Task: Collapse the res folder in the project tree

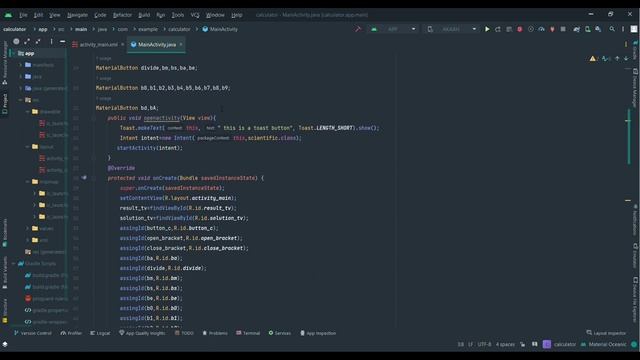Action: 20,100
